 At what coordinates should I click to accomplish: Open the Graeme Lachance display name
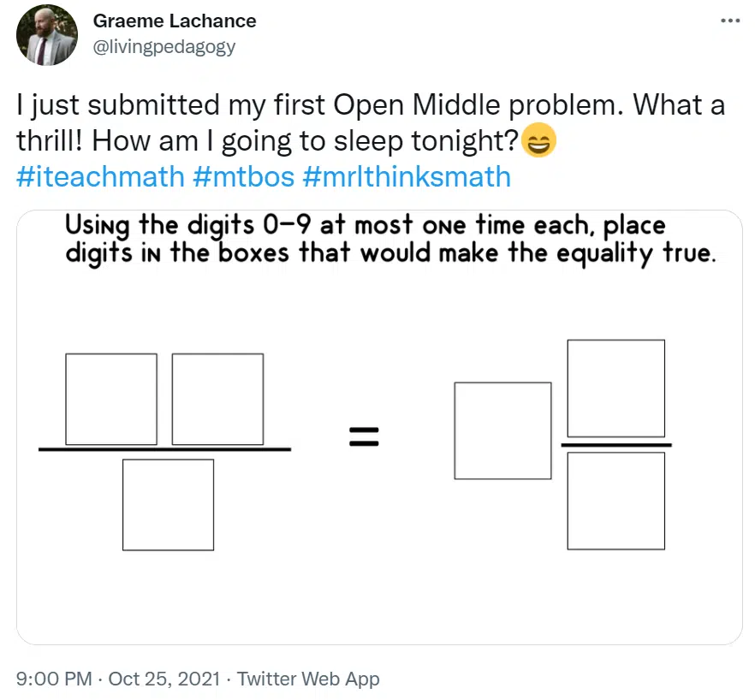click(175, 21)
